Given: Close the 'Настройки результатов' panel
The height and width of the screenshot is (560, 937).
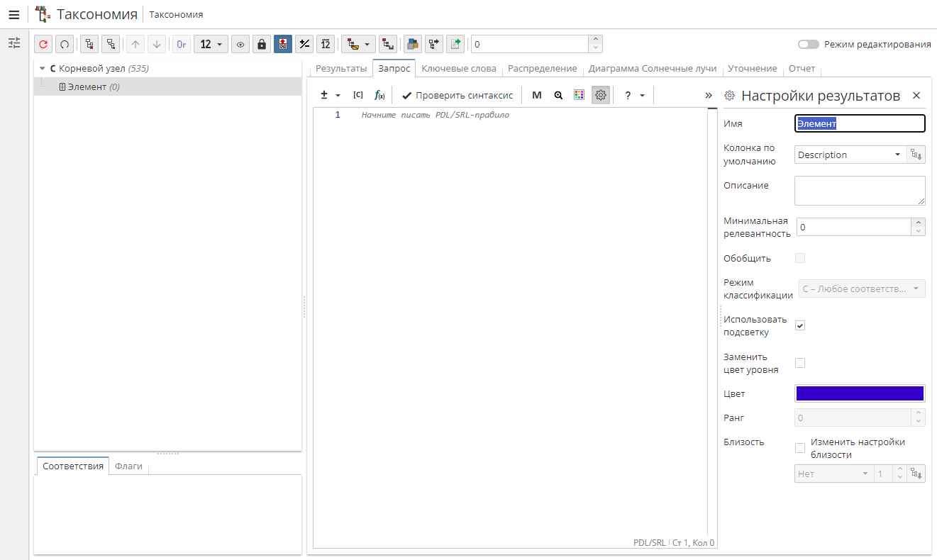Looking at the screenshot, I should 916,95.
